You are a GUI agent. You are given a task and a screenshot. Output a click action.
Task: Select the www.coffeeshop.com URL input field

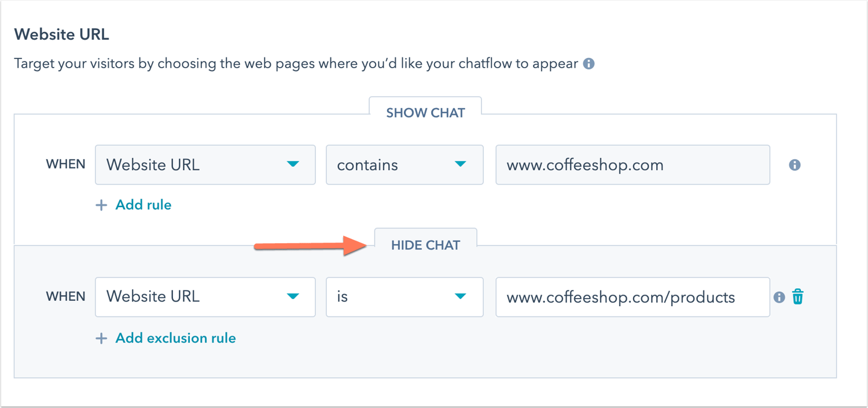(632, 164)
